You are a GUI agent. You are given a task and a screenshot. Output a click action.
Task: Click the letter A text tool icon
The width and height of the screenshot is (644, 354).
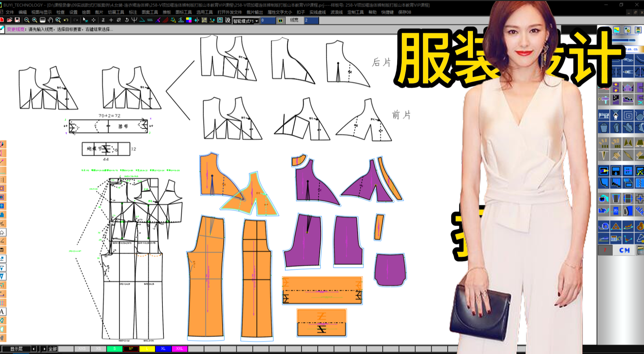2,311
